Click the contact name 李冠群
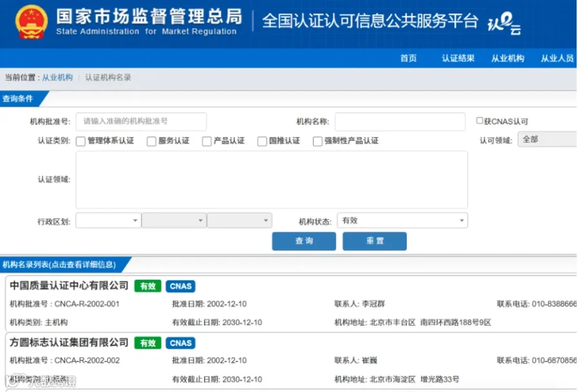Screen dimensions: 581x392 click(374, 304)
